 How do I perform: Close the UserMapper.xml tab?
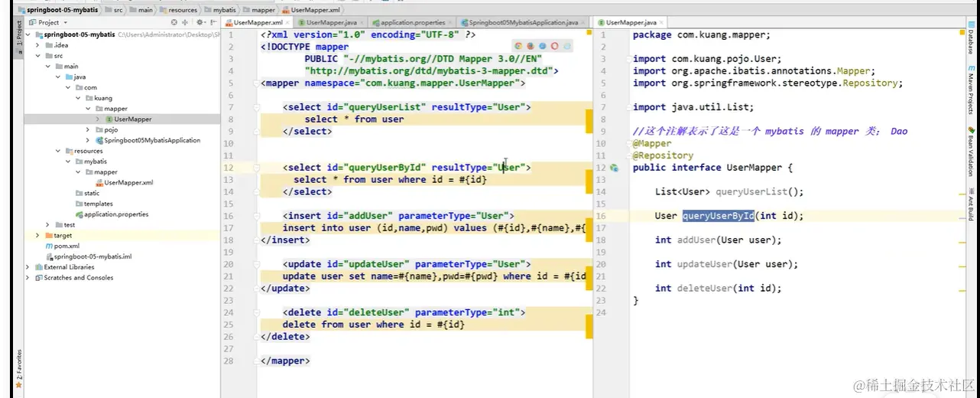point(288,23)
